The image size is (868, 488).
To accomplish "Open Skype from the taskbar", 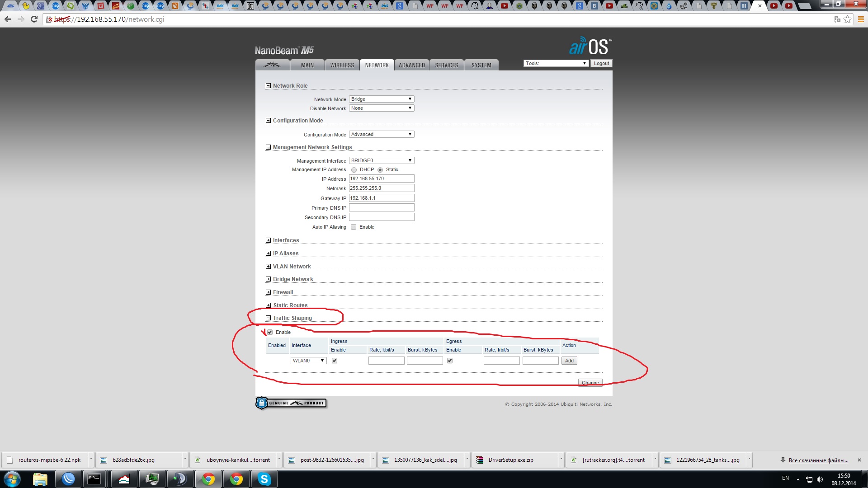I will tap(264, 479).
